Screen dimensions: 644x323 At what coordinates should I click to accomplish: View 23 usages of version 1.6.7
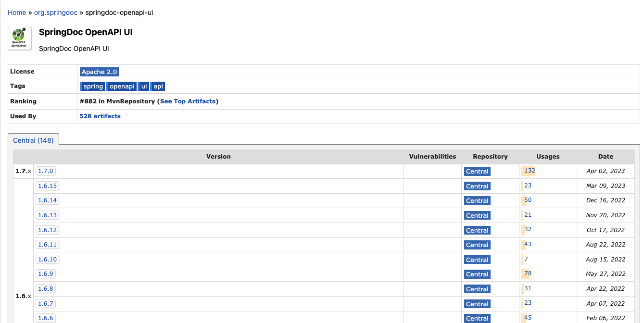pyautogui.click(x=528, y=303)
